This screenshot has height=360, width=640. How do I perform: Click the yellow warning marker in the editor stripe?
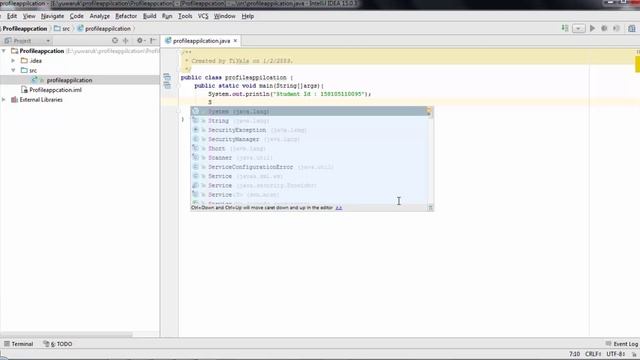click(x=637, y=64)
